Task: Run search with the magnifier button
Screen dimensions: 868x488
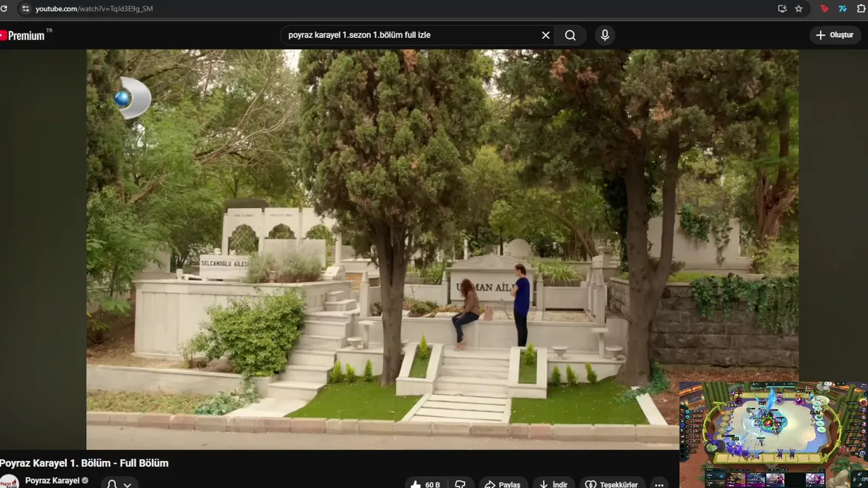Action: coord(570,35)
